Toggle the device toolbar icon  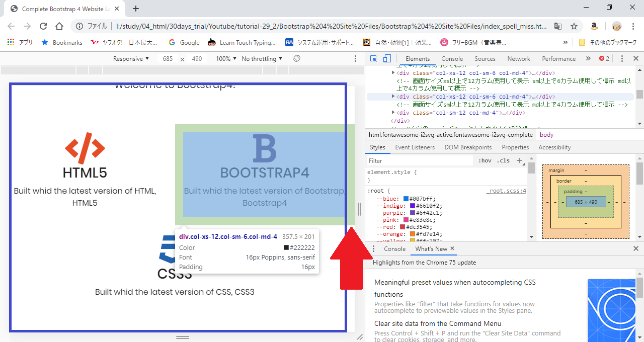[x=387, y=59]
